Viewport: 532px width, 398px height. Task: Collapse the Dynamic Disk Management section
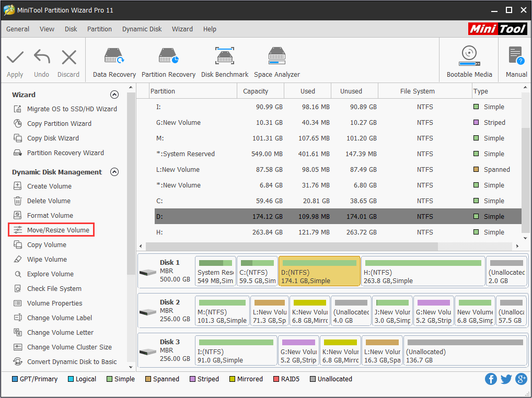(114, 172)
